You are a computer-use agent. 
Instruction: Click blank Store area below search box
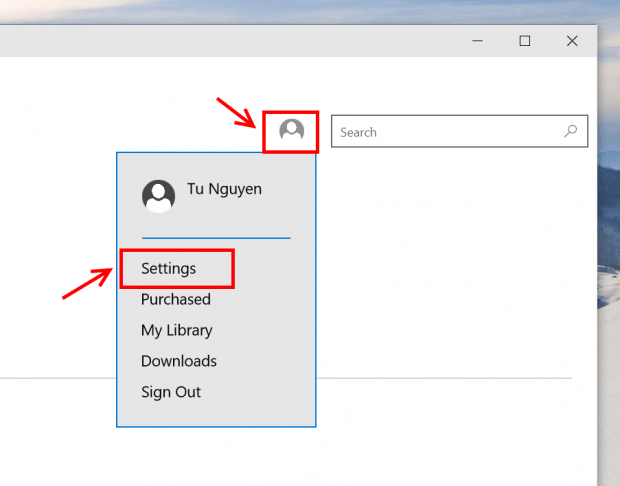coord(455,257)
